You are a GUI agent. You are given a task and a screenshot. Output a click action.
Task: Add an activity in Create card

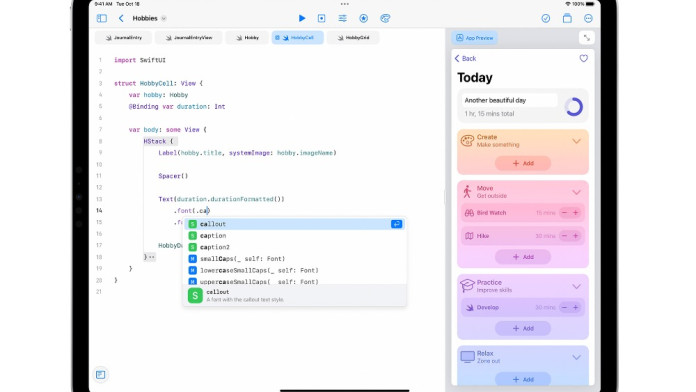pos(523,163)
